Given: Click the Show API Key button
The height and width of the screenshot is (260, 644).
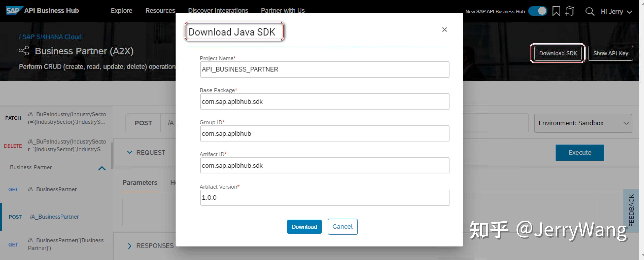Looking at the screenshot, I should point(611,53).
